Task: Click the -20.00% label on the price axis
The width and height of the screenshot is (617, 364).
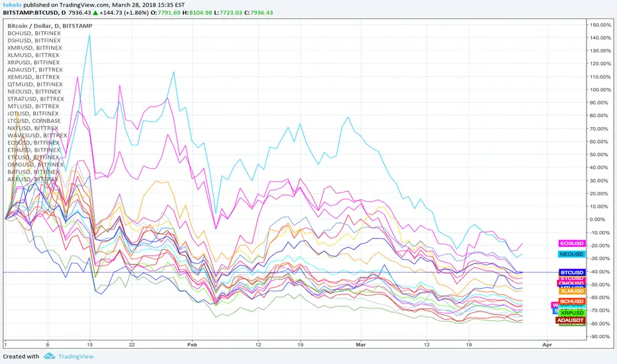Action: pyautogui.click(x=600, y=246)
